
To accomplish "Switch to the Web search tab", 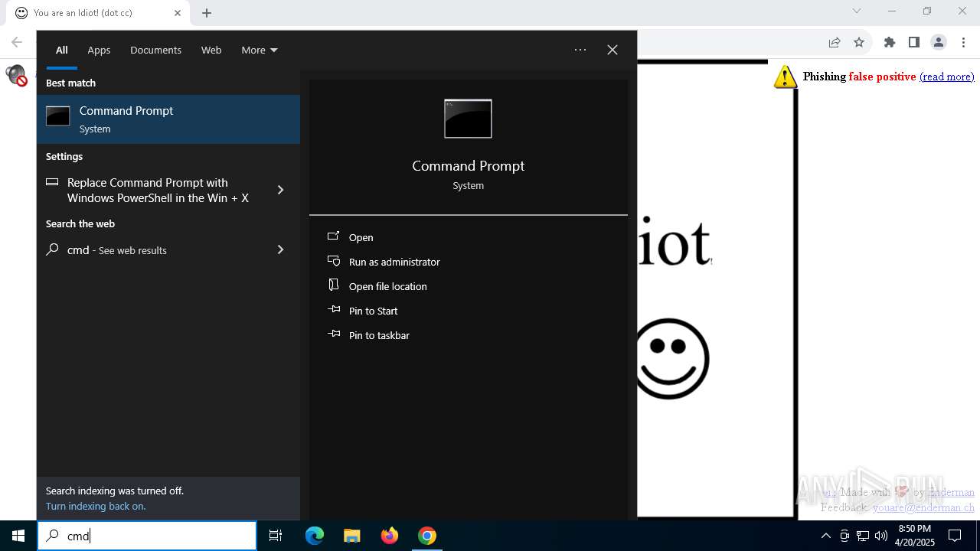I will point(211,50).
